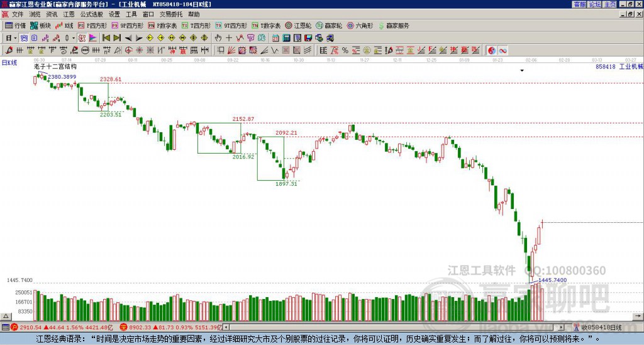Click the horizontal scrollbar left arrow

tap(226, 327)
